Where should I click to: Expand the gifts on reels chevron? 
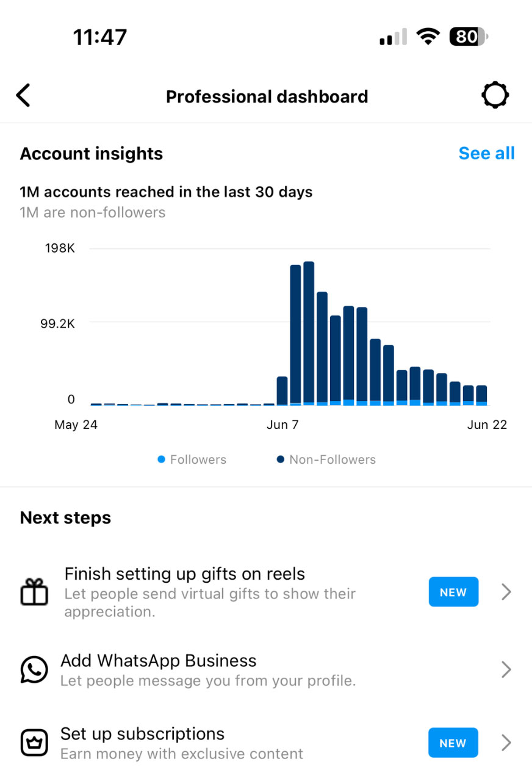point(506,592)
